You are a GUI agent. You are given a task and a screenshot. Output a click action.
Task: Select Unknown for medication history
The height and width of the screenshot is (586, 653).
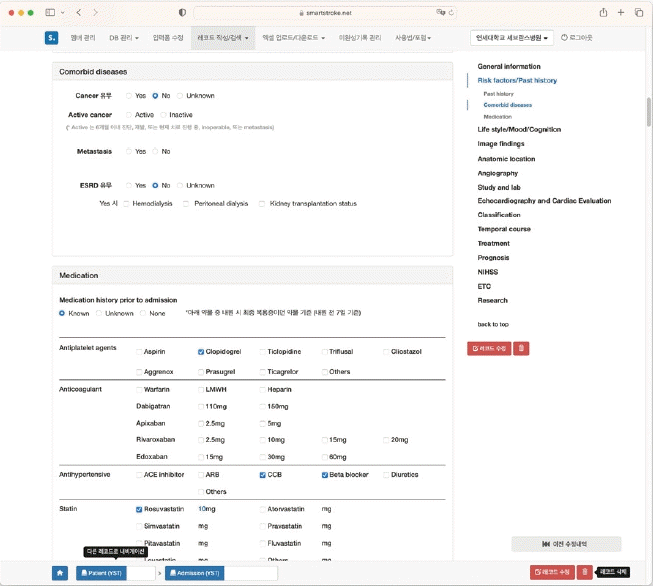coord(99,313)
